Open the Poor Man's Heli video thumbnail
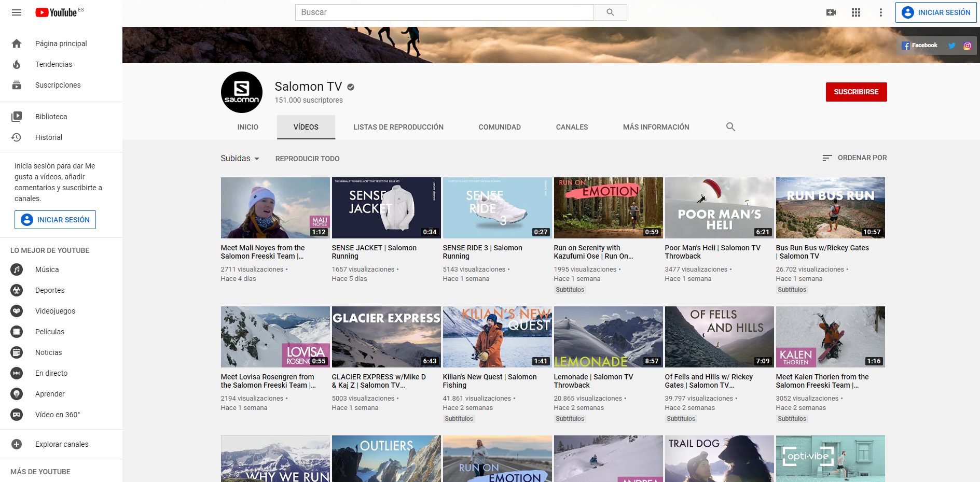Screen dimensions: 980x482 point(719,208)
